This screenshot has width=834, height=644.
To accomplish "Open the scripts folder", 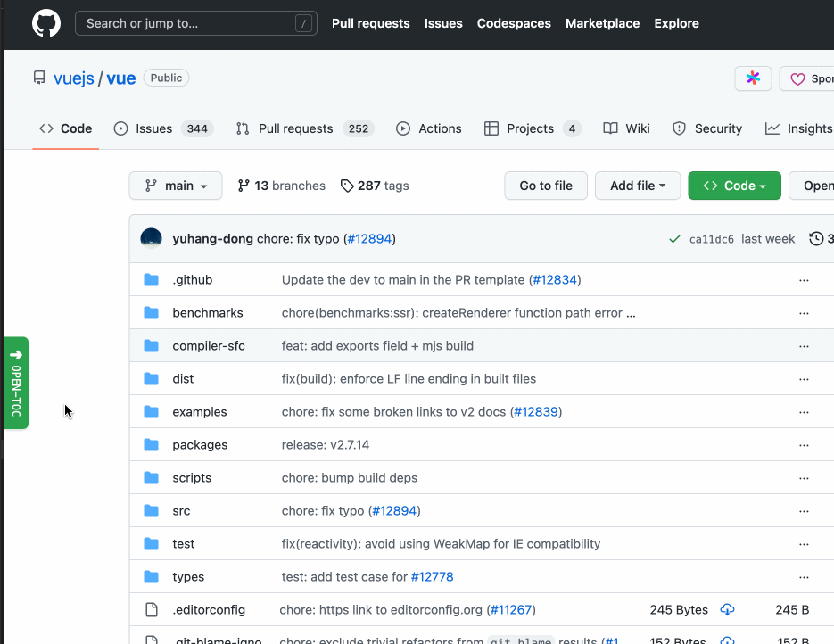I will click(192, 477).
